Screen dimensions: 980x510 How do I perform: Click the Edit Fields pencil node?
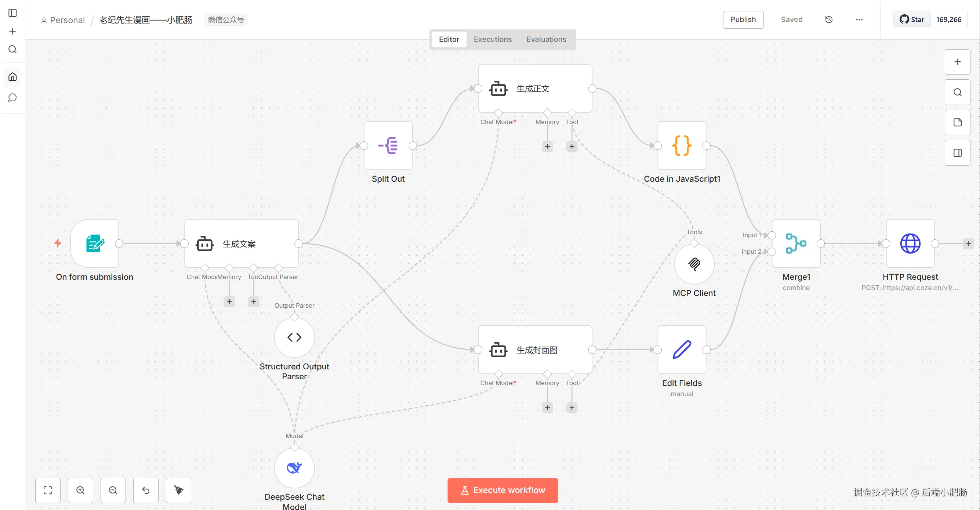pos(682,350)
